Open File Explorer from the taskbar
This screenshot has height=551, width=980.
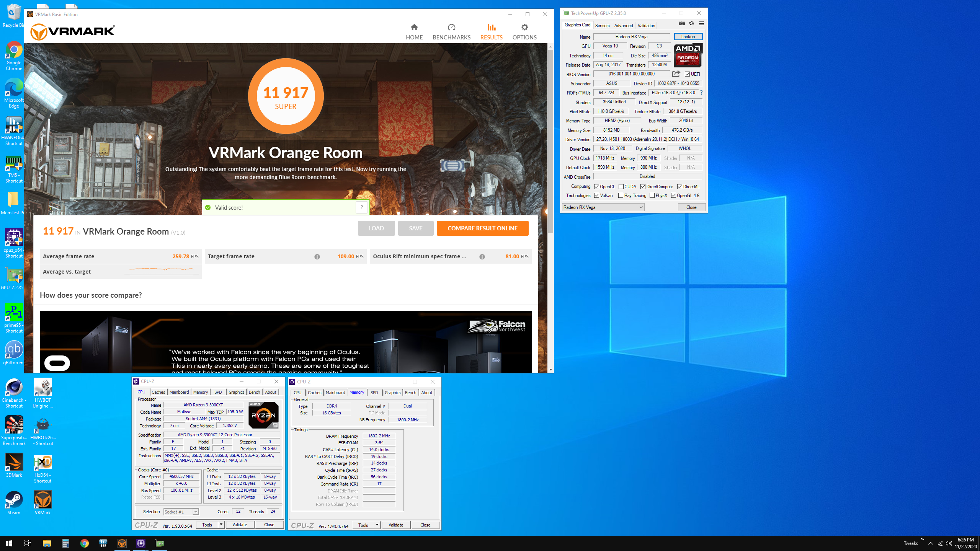[47, 543]
